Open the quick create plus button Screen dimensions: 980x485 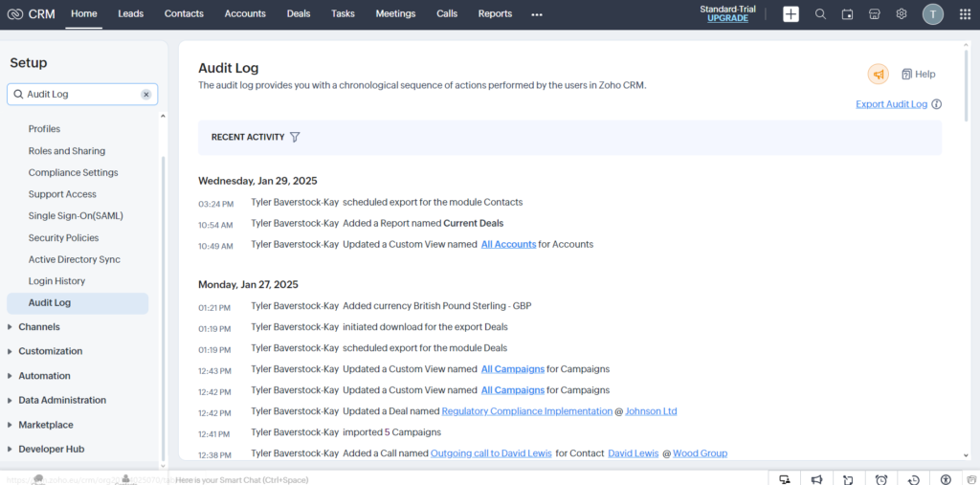pyautogui.click(x=791, y=13)
